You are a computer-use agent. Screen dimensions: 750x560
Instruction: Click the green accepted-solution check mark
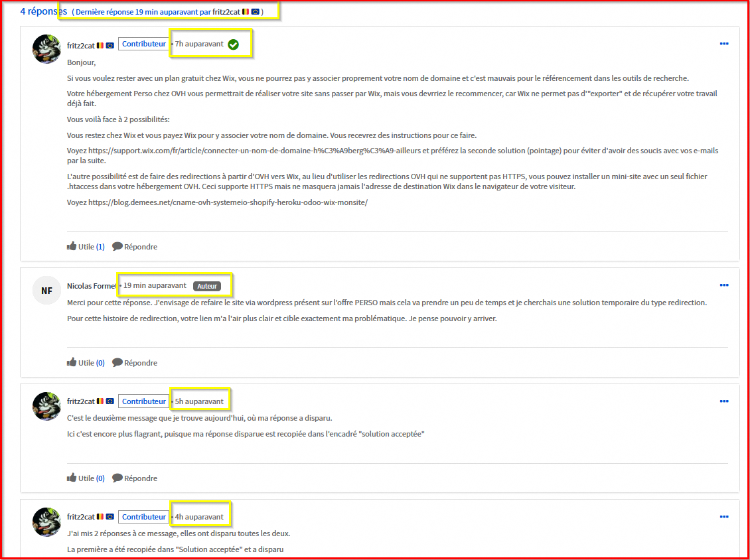pyautogui.click(x=233, y=44)
